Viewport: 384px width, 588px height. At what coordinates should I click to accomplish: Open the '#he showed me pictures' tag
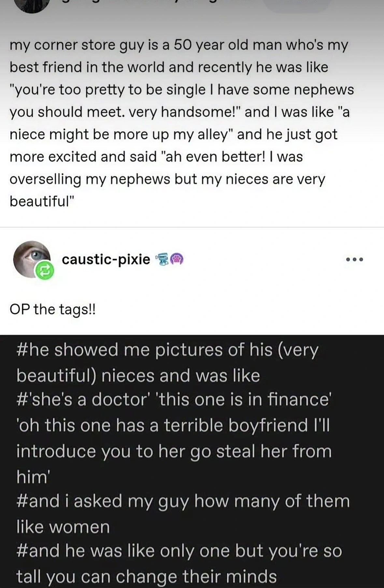pyautogui.click(x=167, y=350)
